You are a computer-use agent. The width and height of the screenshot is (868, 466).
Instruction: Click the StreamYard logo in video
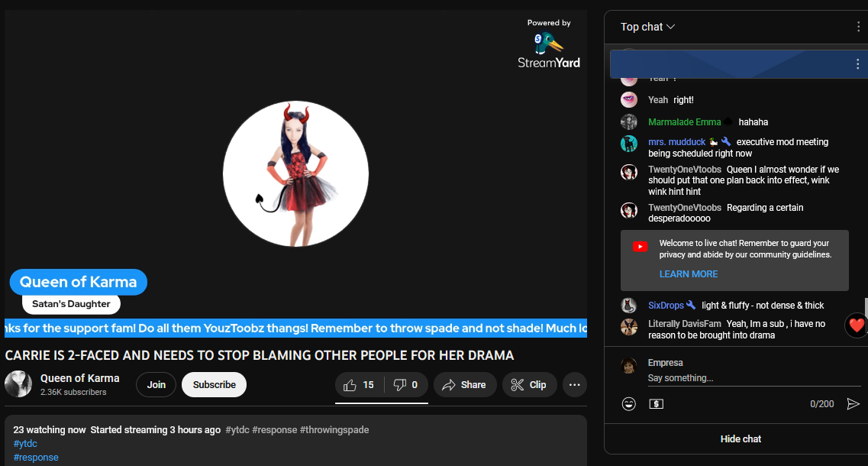[x=549, y=50]
